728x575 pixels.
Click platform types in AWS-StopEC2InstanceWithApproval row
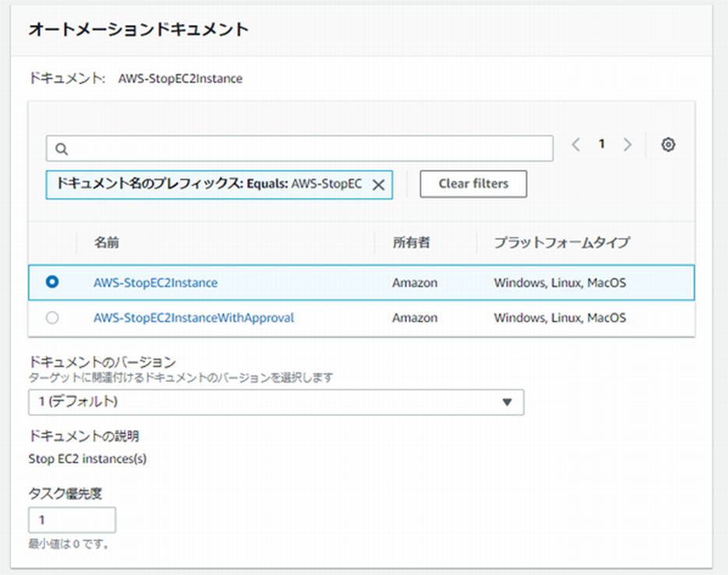(x=560, y=318)
